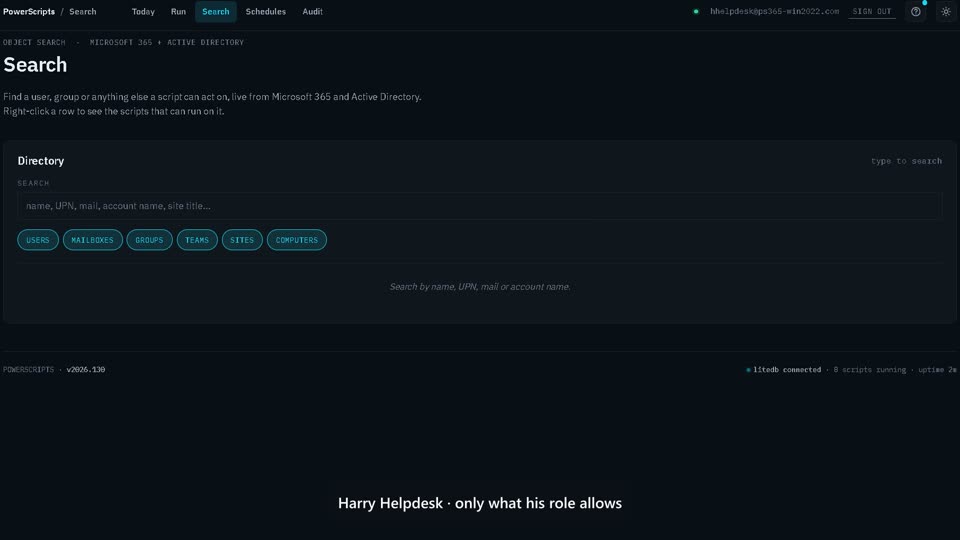Click the v2026.130 version text

(86, 370)
